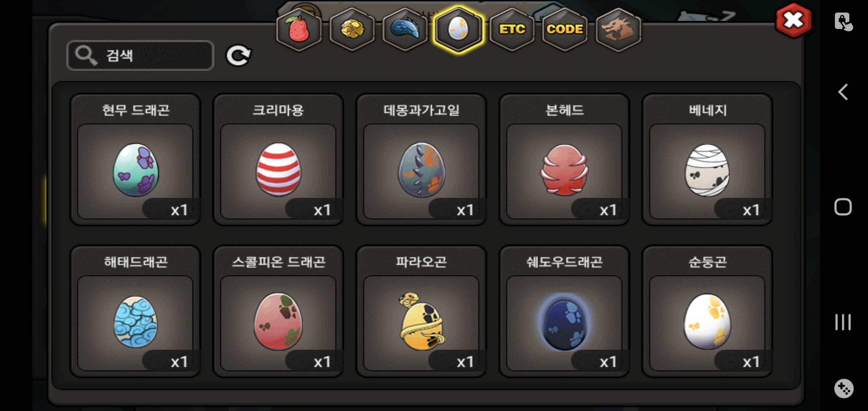Screen dimensions: 868x411
Task: Select the 현무 드래곤 egg
Action: point(136,160)
